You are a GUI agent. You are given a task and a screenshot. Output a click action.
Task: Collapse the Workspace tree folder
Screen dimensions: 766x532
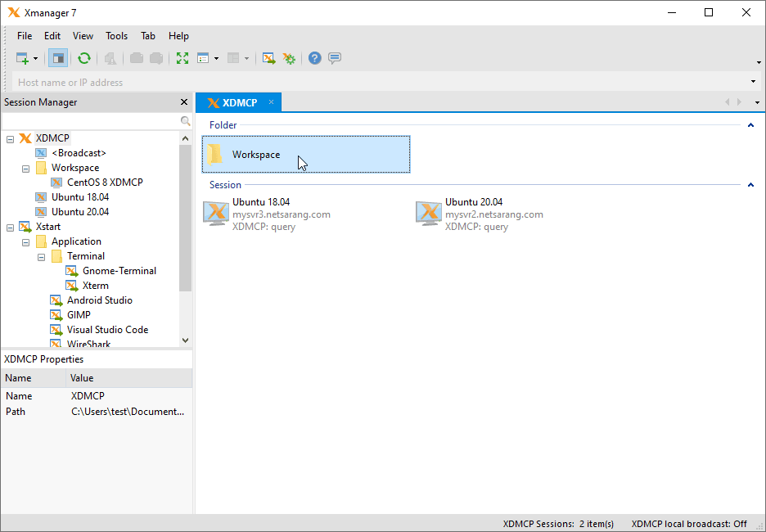pyautogui.click(x=26, y=169)
